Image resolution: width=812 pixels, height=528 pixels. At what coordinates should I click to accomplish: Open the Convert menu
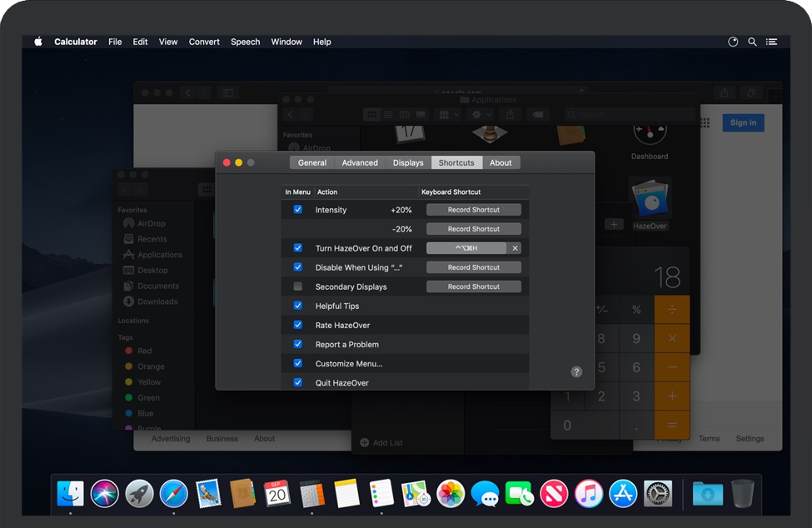[x=204, y=42]
